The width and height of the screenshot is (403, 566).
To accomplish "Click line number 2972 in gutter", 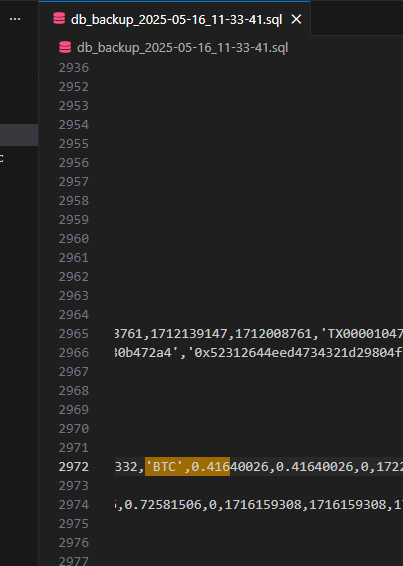I will (x=74, y=466).
